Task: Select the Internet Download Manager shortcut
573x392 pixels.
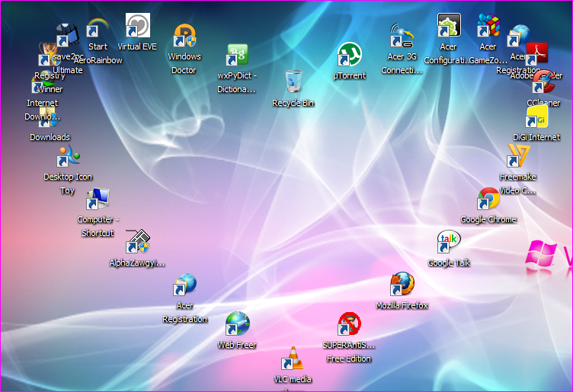Action: [43, 81]
